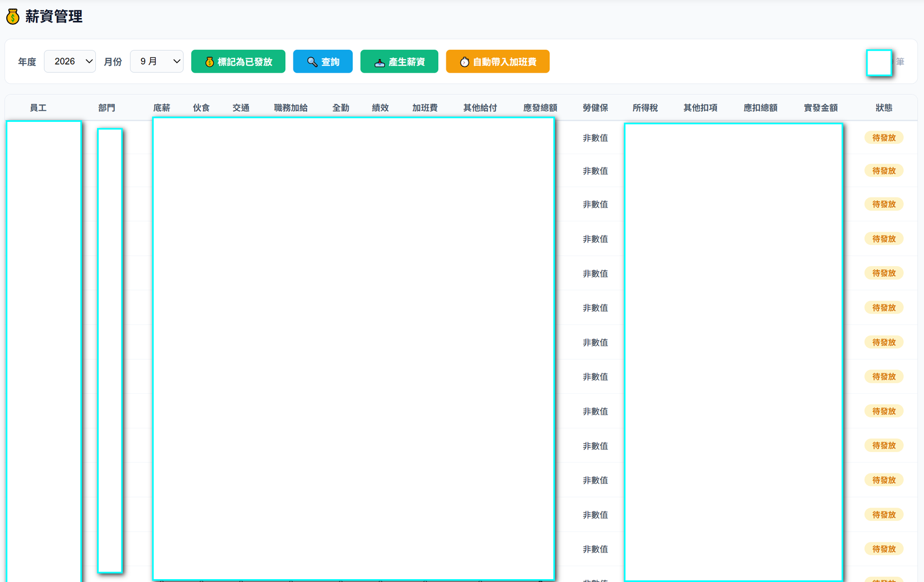Click the 其他扣項 column header
The width and height of the screenshot is (924, 582).
point(701,108)
